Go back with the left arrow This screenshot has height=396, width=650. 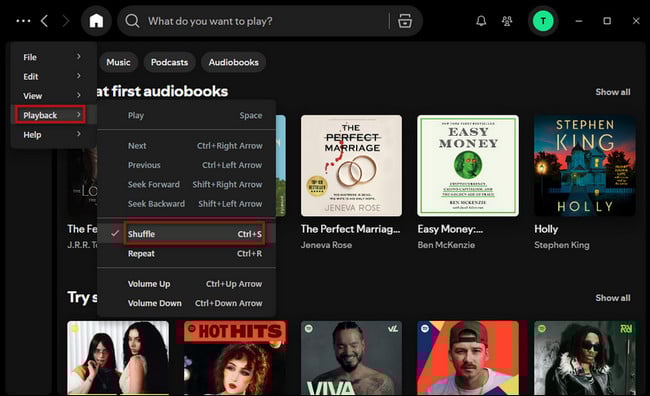[x=44, y=21]
